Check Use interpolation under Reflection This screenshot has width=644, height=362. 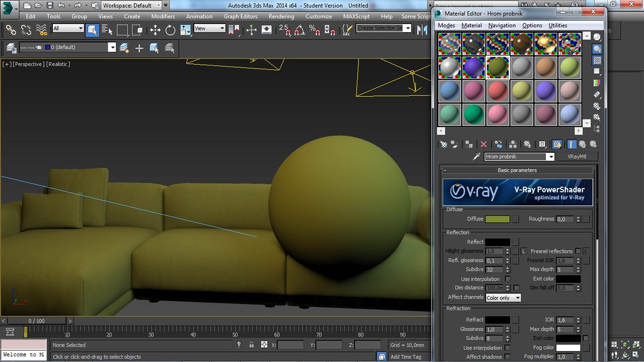pos(508,278)
